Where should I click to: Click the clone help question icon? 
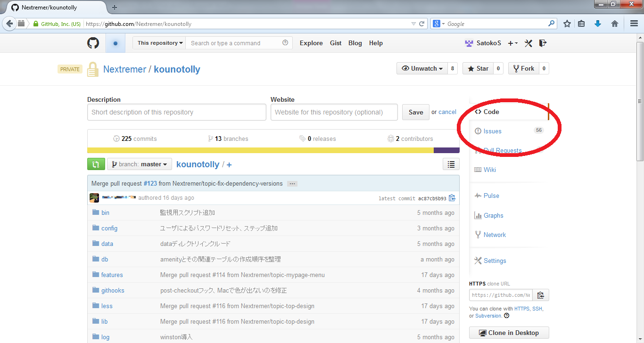click(507, 316)
